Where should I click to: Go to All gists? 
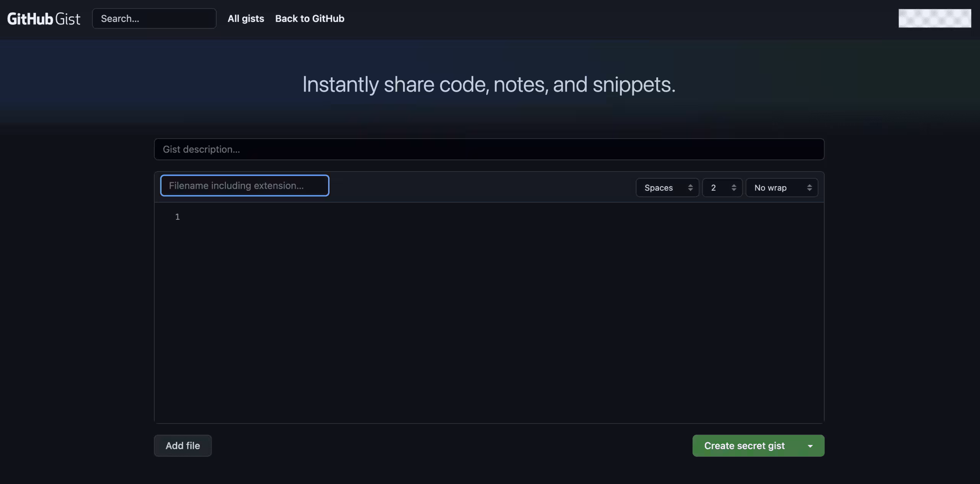(246, 18)
